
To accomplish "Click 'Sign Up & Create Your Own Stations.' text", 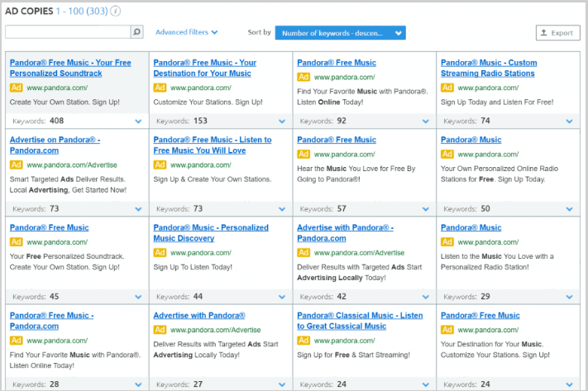I will pos(213,179).
